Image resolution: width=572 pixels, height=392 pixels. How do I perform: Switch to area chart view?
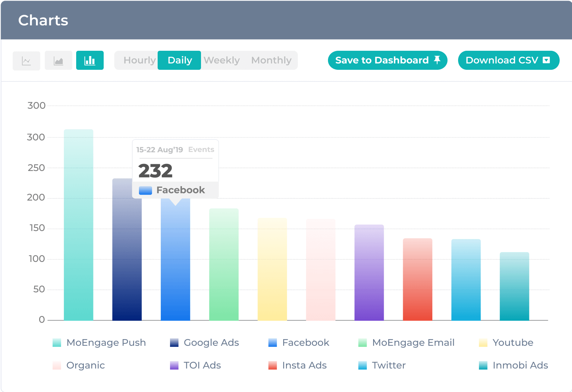tap(59, 61)
